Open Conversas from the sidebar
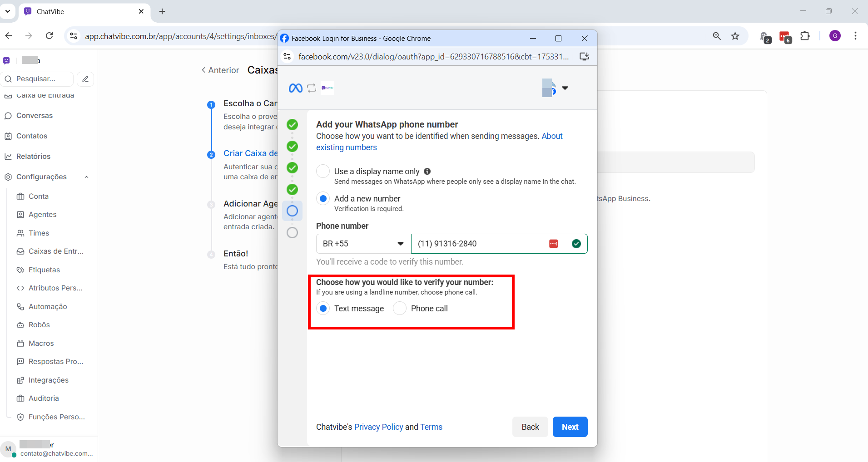 coord(35,116)
